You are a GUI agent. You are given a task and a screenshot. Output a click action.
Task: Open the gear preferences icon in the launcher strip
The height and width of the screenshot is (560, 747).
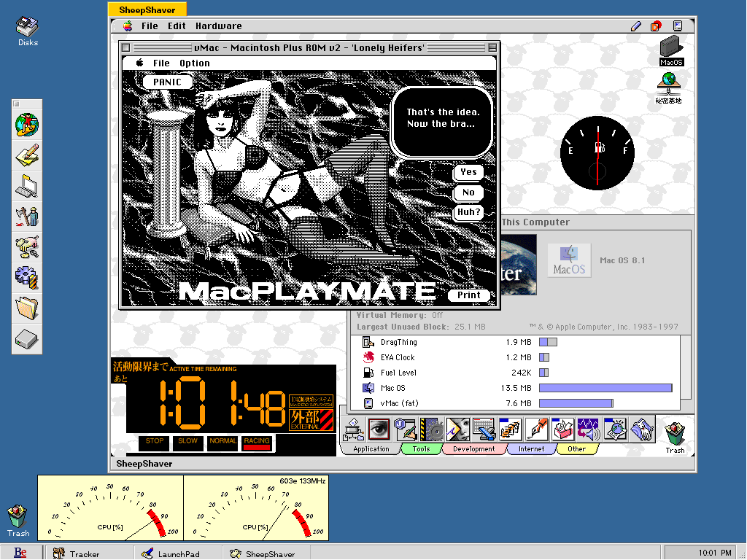click(x=27, y=277)
